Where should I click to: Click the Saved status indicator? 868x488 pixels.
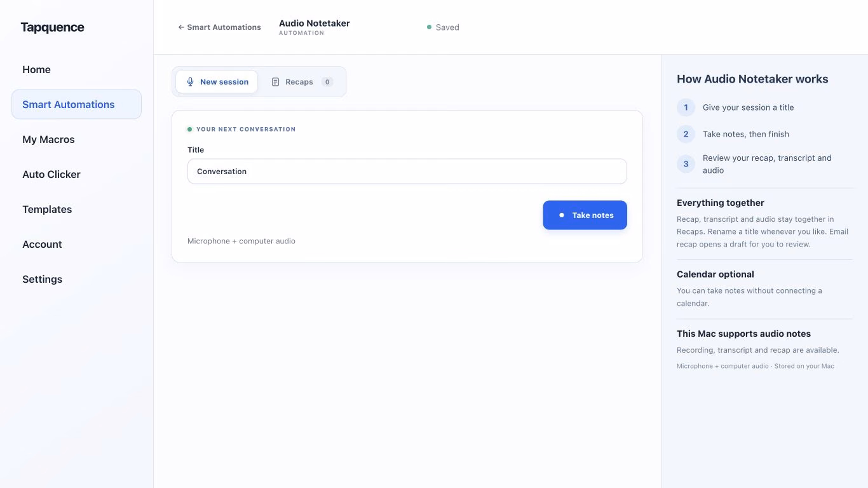point(443,27)
